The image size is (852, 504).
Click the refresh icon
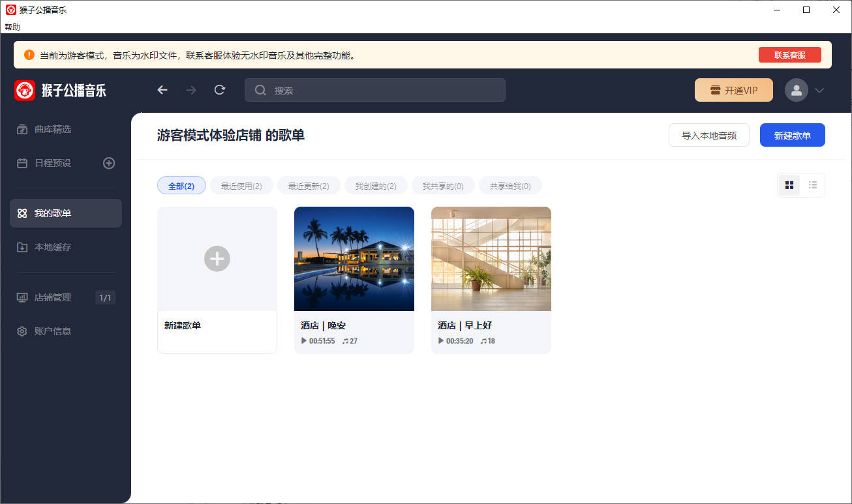coord(220,90)
